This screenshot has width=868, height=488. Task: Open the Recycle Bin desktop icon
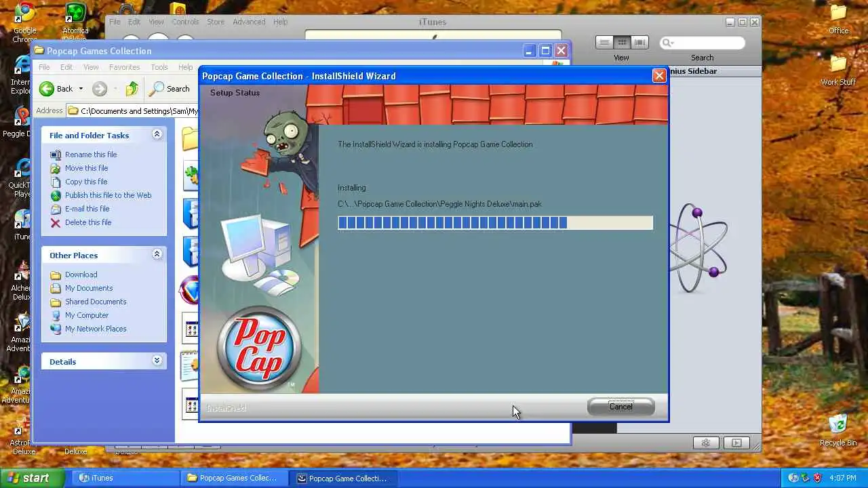tap(838, 430)
